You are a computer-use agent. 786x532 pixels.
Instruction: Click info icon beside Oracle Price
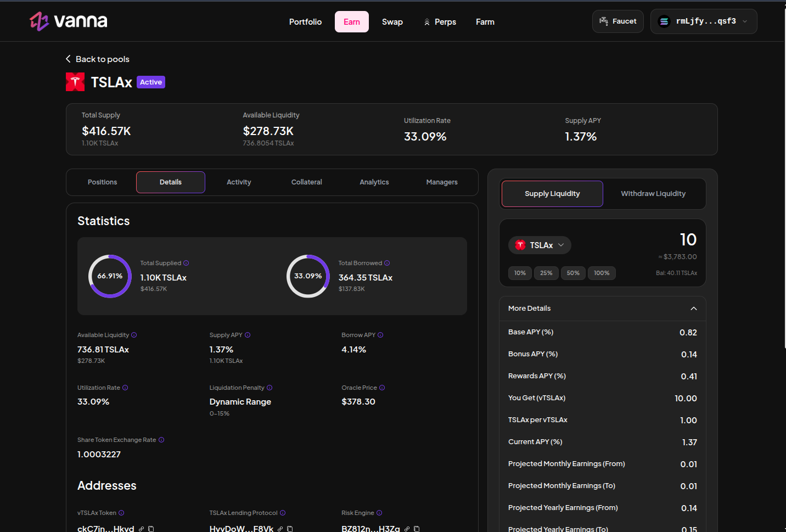tap(382, 388)
